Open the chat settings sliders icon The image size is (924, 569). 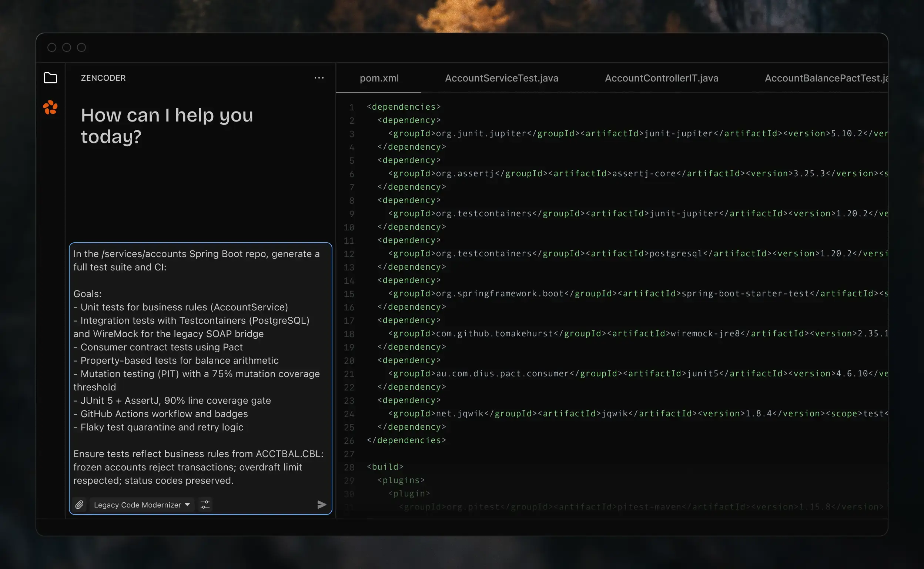pos(205,505)
